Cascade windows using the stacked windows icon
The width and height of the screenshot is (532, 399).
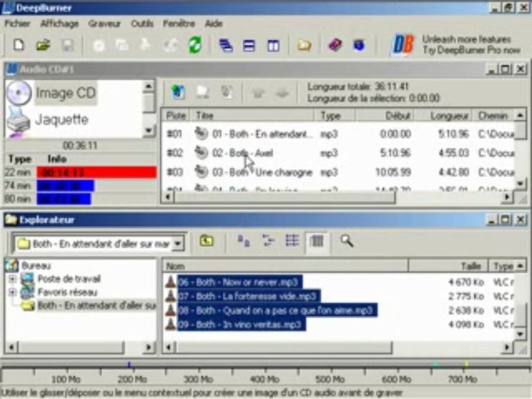pyautogui.click(x=226, y=45)
